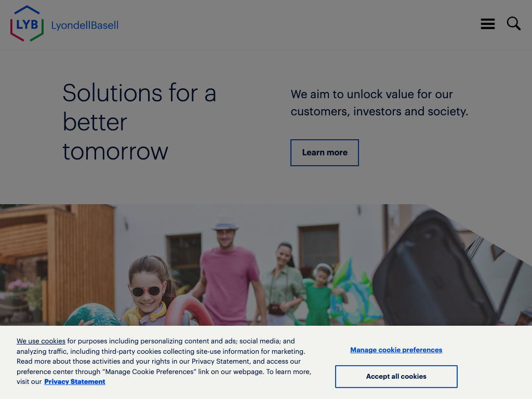
Task: Click the search magnifier icon
Action: (x=514, y=23)
